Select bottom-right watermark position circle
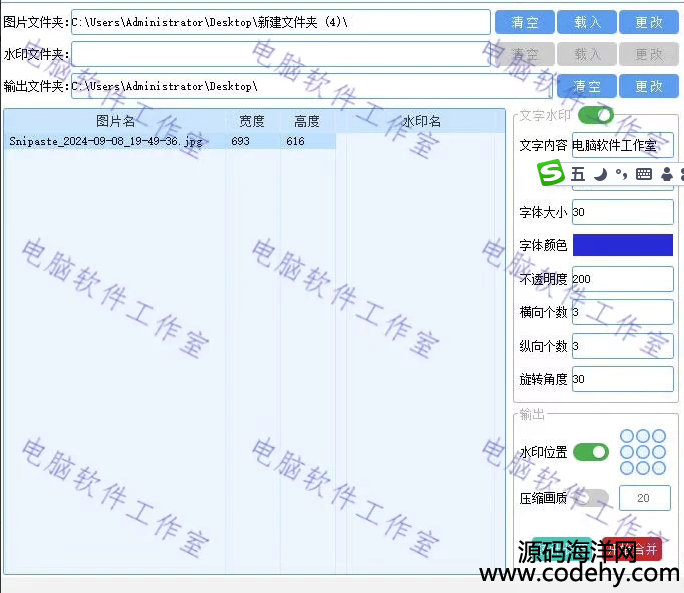Viewport: 684px width, 593px height. coord(658,468)
